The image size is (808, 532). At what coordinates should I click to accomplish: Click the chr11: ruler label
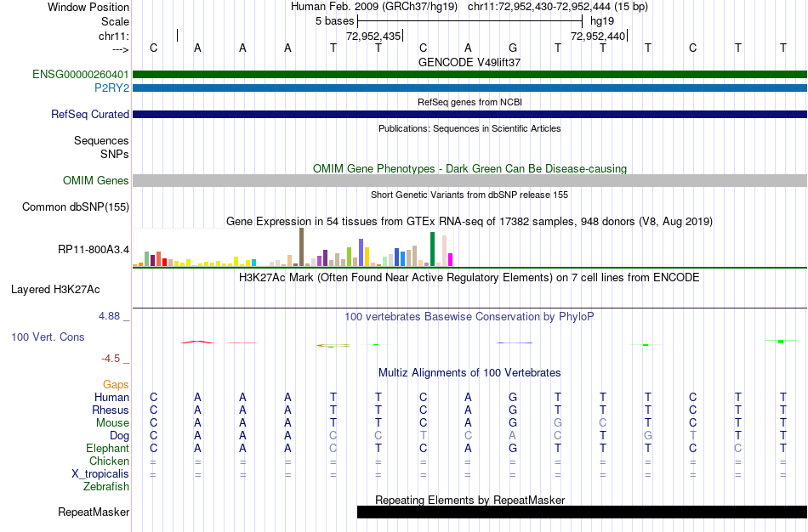click(114, 36)
